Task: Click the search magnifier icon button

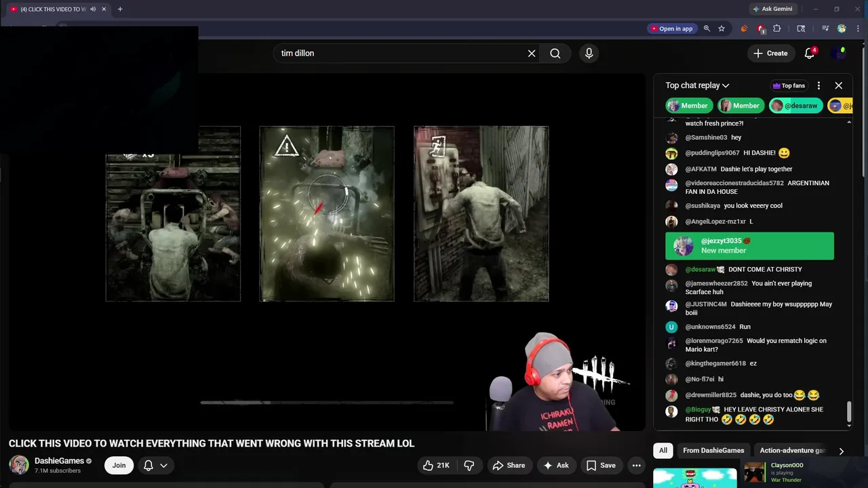Action: (555, 54)
